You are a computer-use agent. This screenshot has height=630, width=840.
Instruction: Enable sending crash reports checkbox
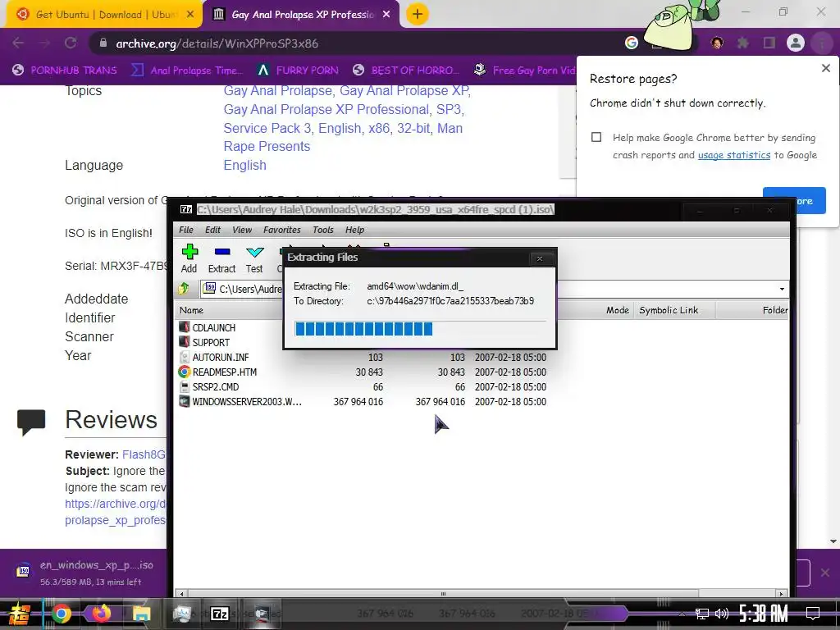pos(596,137)
